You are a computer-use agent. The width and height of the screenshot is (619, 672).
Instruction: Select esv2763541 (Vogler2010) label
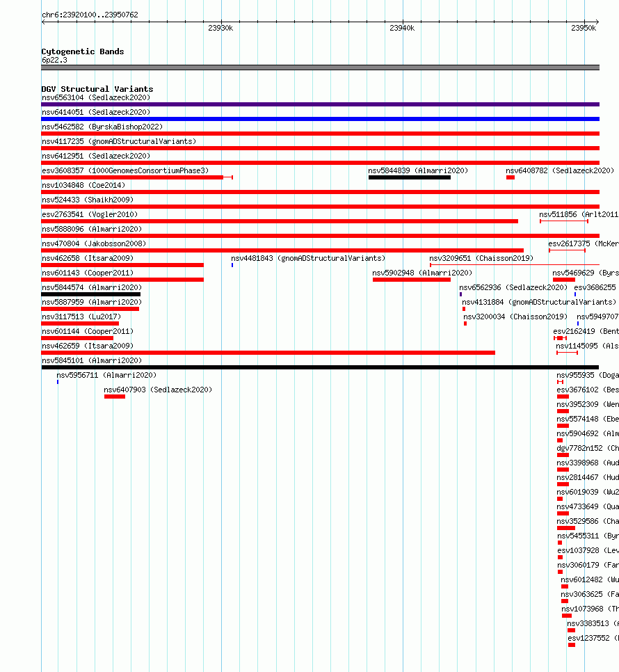[x=90, y=214]
